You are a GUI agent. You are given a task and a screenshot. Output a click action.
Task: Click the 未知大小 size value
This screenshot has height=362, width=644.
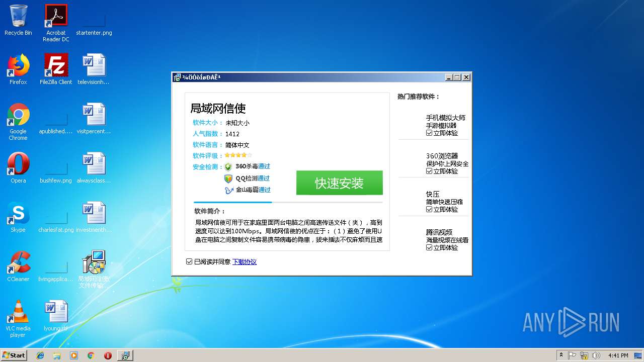(x=237, y=123)
